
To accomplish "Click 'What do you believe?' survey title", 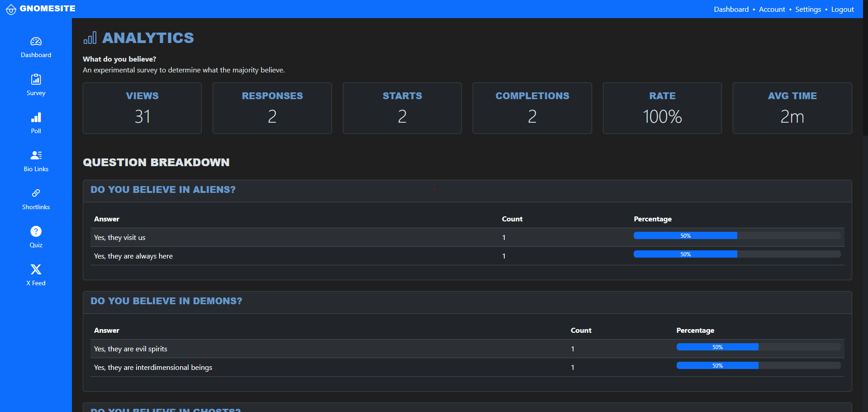I will point(119,59).
